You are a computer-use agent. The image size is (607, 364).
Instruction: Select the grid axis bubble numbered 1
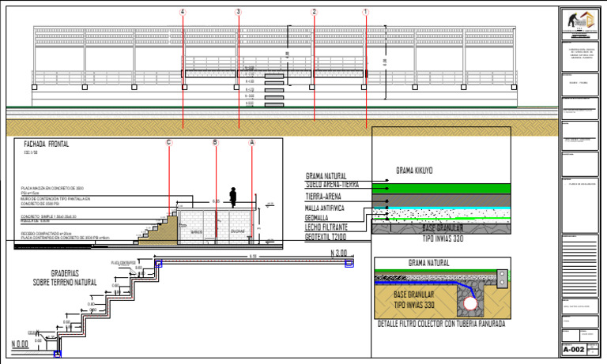[x=365, y=12]
